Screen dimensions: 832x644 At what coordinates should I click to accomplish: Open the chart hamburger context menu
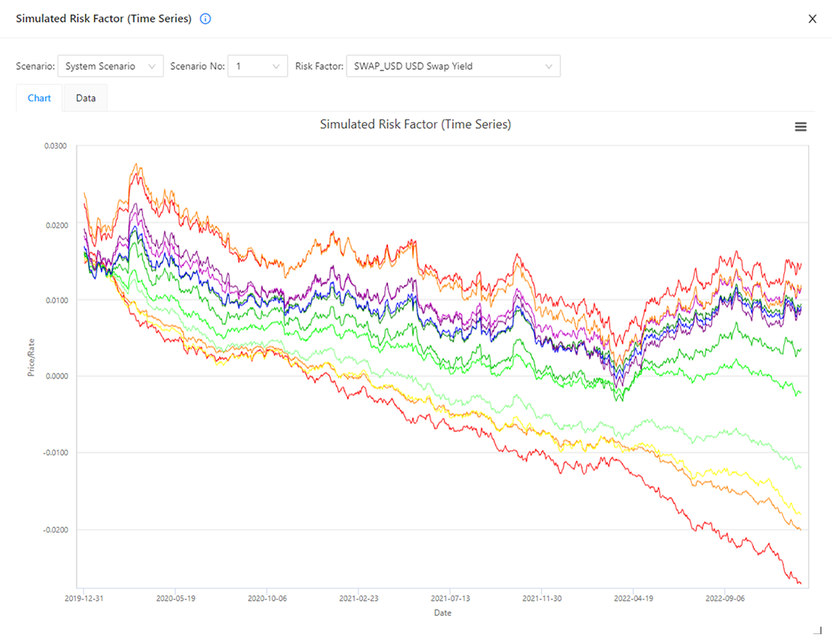(x=800, y=127)
